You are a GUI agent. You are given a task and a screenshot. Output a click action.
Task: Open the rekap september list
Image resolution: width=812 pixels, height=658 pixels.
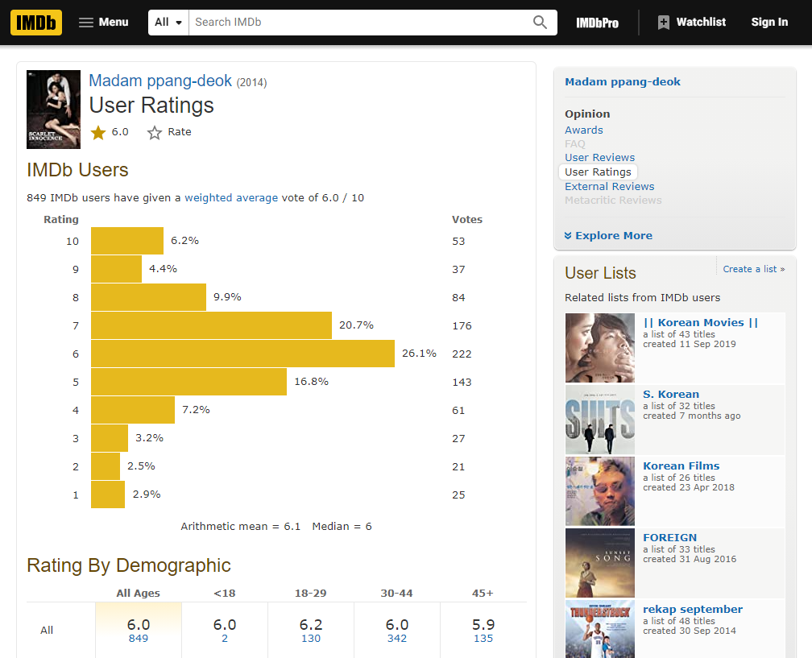(693, 610)
